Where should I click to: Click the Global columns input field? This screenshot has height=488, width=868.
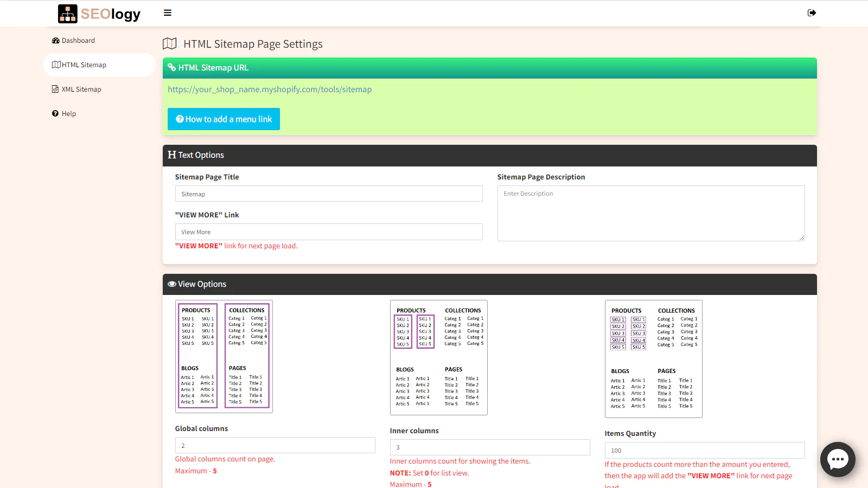click(x=275, y=445)
